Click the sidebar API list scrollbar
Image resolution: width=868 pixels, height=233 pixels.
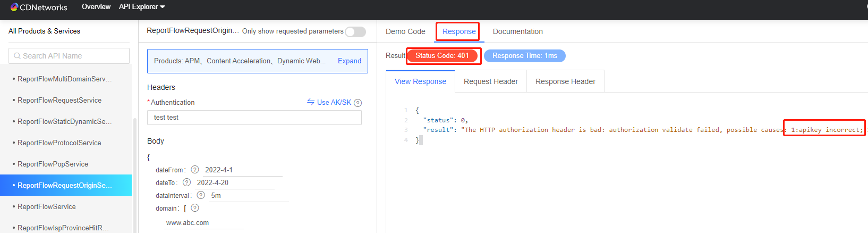point(134,176)
